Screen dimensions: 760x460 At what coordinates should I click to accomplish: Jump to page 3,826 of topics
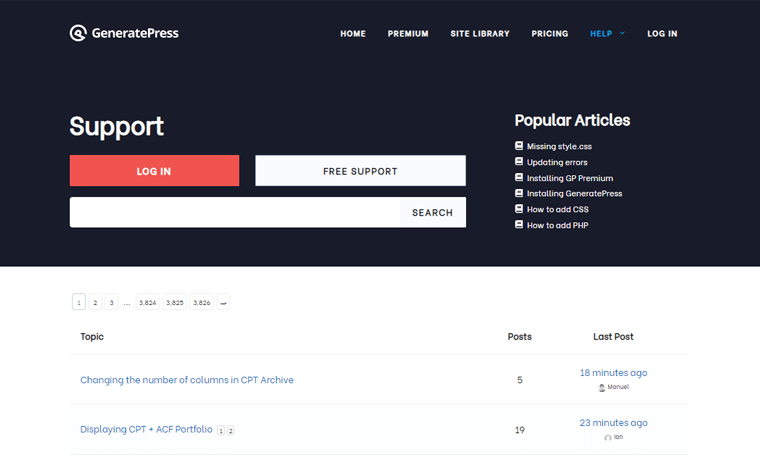(202, 302)
